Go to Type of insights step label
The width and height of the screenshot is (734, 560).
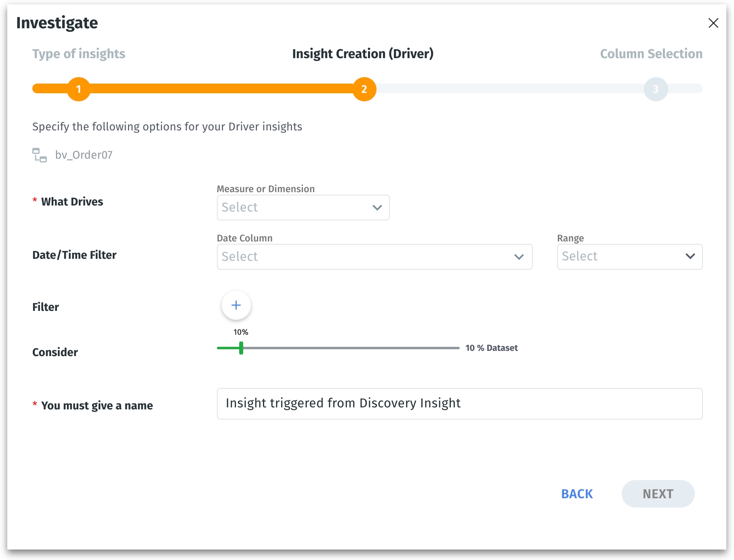[x=79, y=54]
